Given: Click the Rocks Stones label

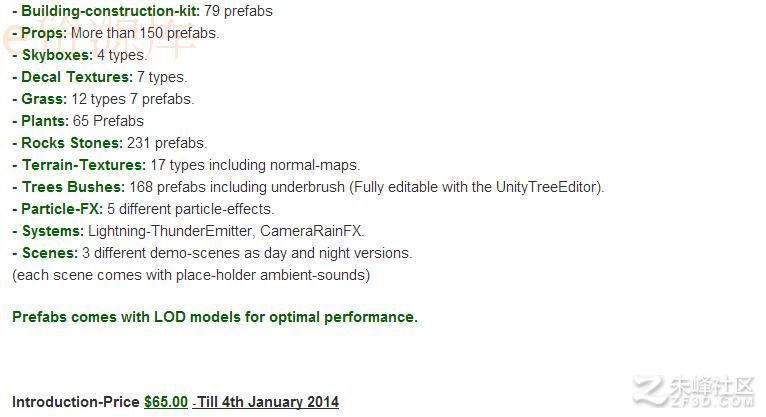Looking at the screenshot, I should (72, 143).
